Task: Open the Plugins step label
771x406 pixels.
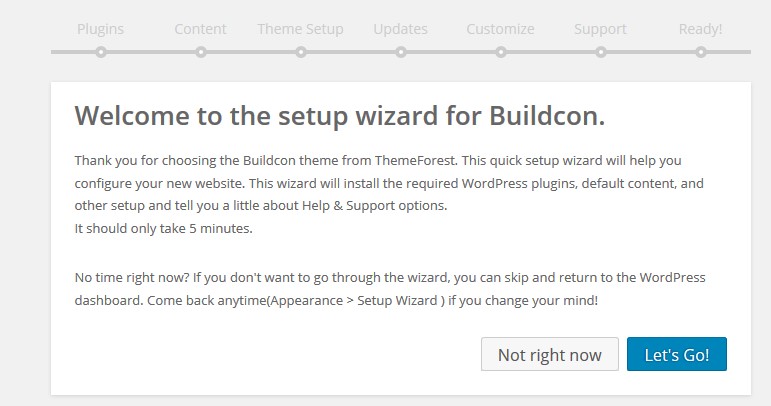Action: (x=100, y=29)
